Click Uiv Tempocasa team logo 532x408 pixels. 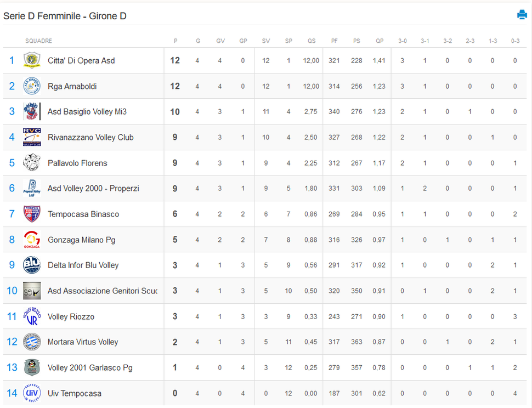click(x=32, y=393)
